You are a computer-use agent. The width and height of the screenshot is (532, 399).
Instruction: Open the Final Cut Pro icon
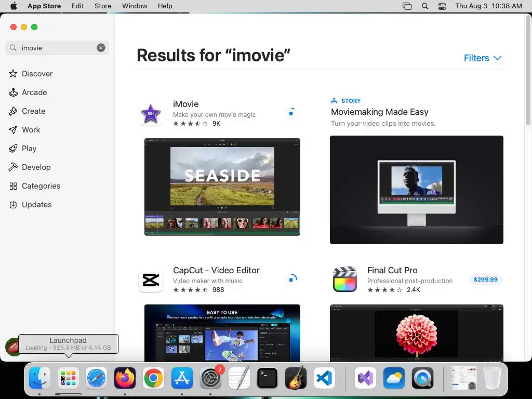(x=345, y=280)
